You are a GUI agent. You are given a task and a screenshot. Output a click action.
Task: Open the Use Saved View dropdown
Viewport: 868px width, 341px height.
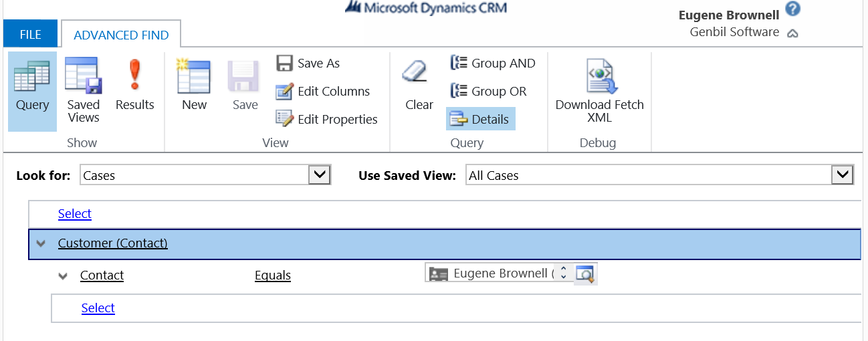[843, 175]
